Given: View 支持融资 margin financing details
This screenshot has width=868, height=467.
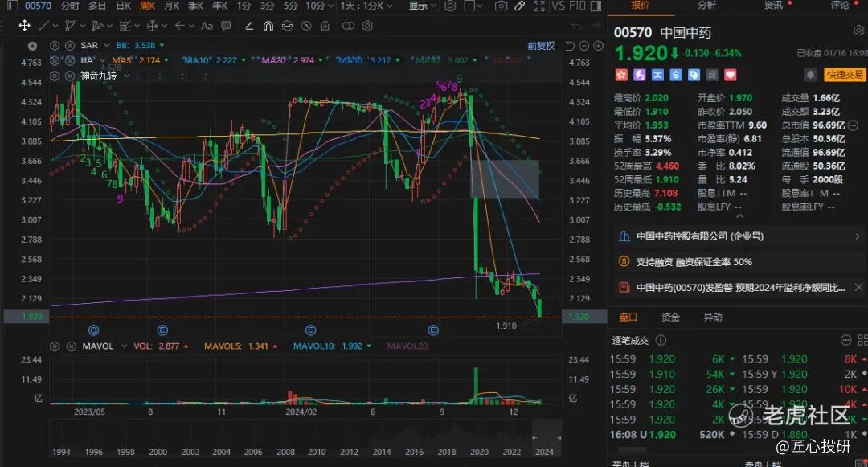Looking at the screenshot, I should [x=739, y=262].
